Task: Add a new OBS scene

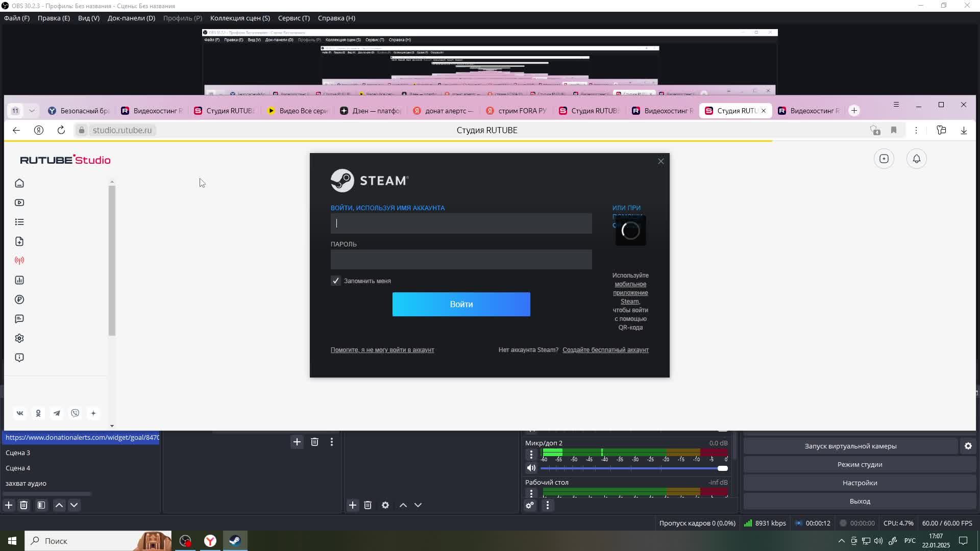Action: [9, 505]
